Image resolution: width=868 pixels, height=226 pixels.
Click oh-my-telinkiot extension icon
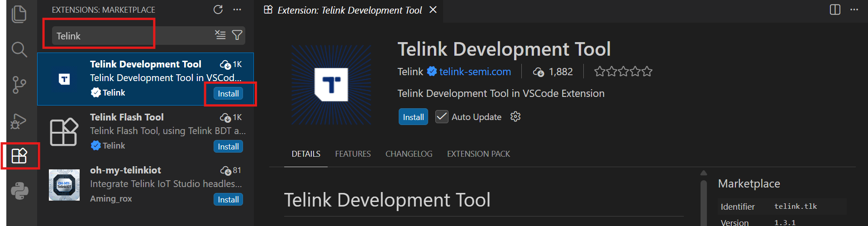[64, 185]
